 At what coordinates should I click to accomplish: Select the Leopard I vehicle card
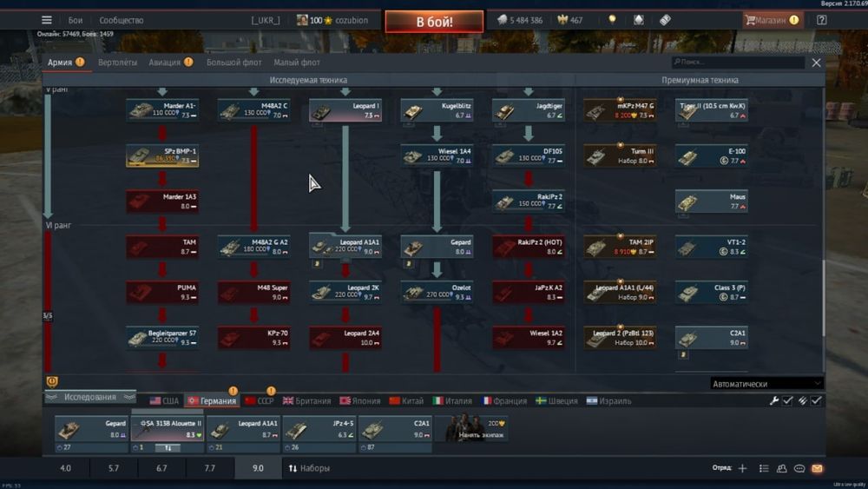tap(345, 110)
